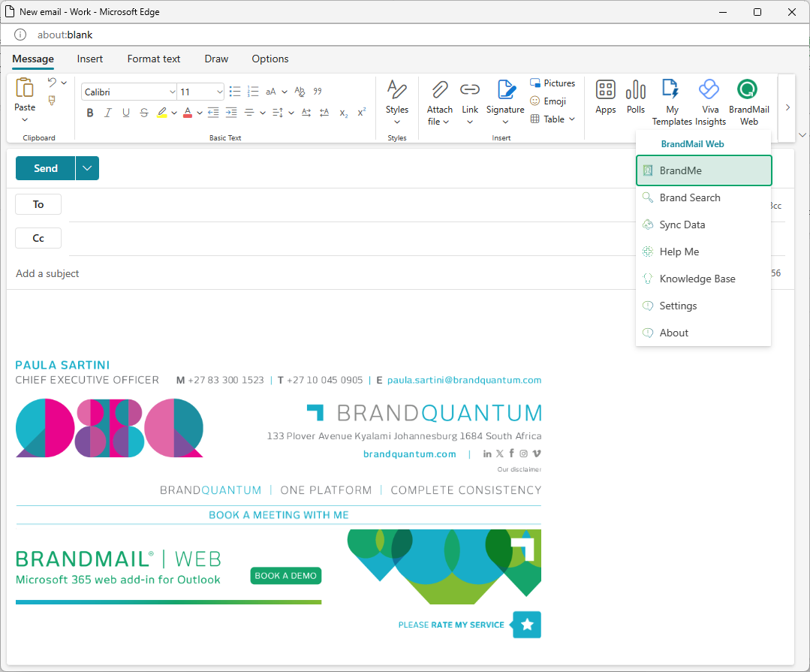Switch to the Insert tab
Screen dimensions: 810x672
click(90, 59)
